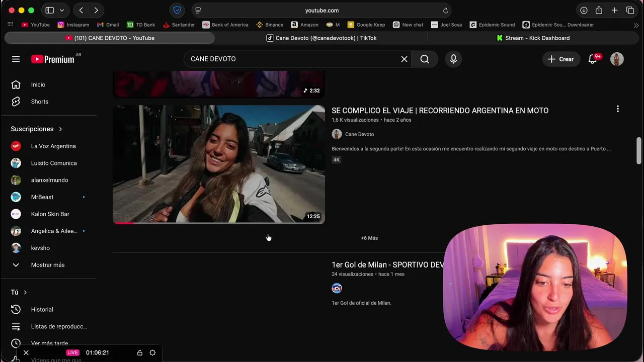Open the Google Keep bookmark
644x362 pixels.
367,25
